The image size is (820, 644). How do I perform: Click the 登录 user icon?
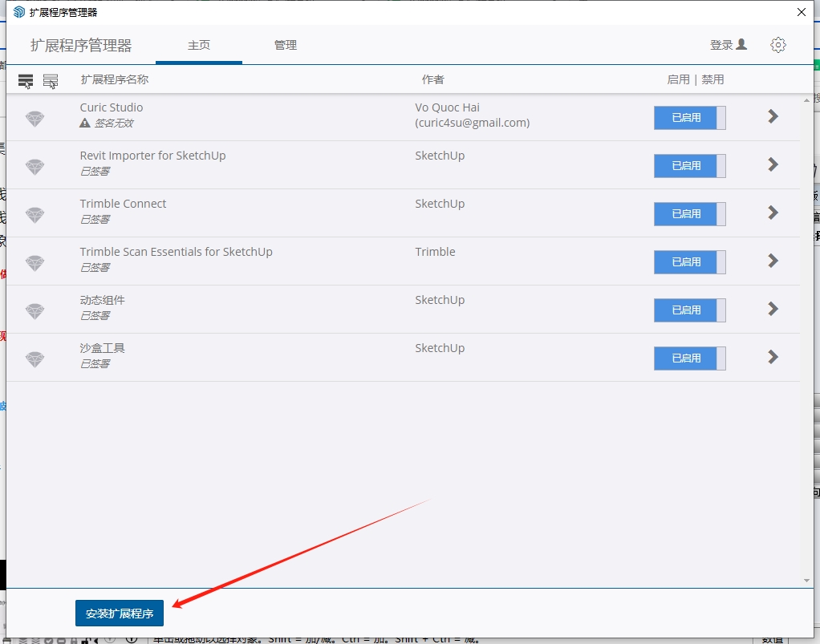[x=741, y=44]
